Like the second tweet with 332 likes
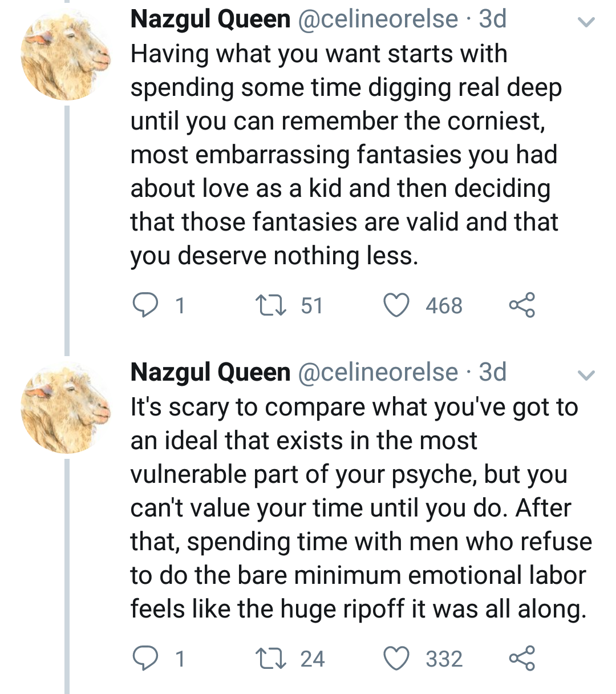 click(396, 658)
